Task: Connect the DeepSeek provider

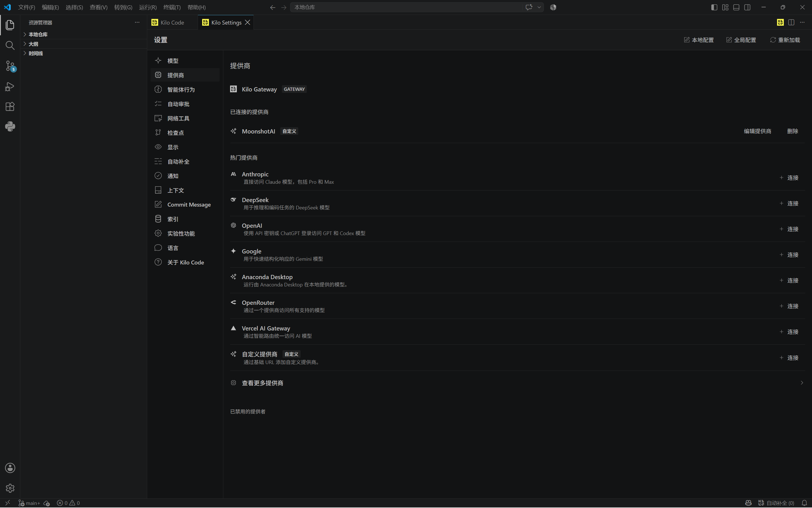Action: click(789, 203)
